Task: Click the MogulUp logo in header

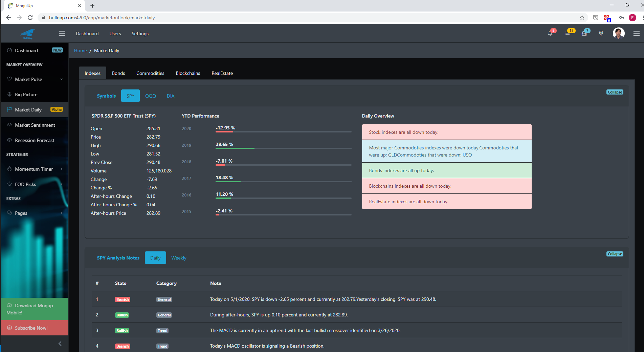Action: tap(28, 34)
